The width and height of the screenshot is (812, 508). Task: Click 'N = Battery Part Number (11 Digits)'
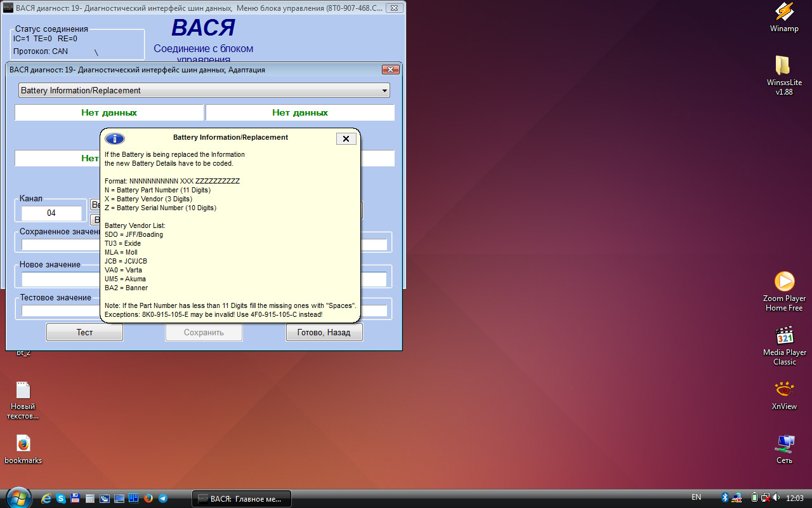158,190
